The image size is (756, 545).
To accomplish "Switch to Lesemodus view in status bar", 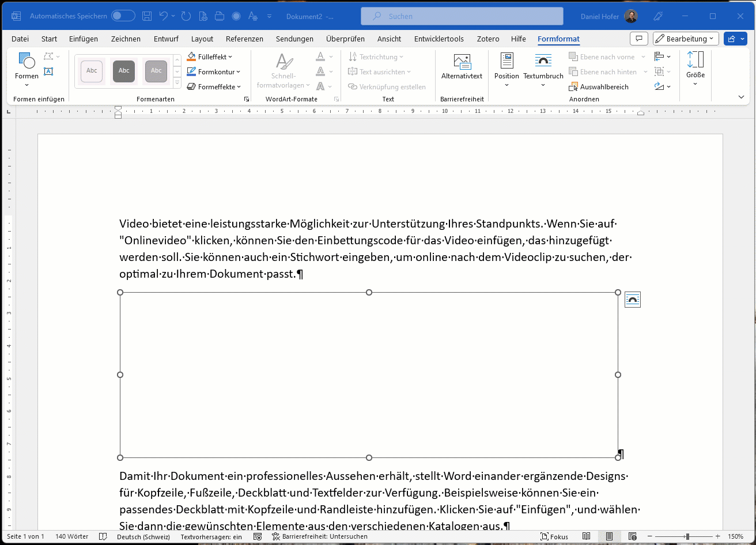I will (587, 536).
